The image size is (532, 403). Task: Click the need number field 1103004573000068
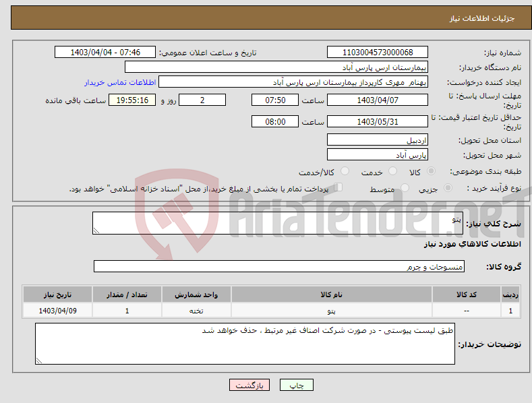coord(378,53)
